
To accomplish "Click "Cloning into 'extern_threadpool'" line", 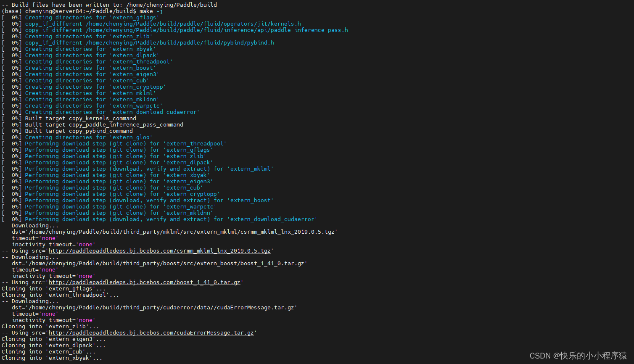I will tap(61, 295).
